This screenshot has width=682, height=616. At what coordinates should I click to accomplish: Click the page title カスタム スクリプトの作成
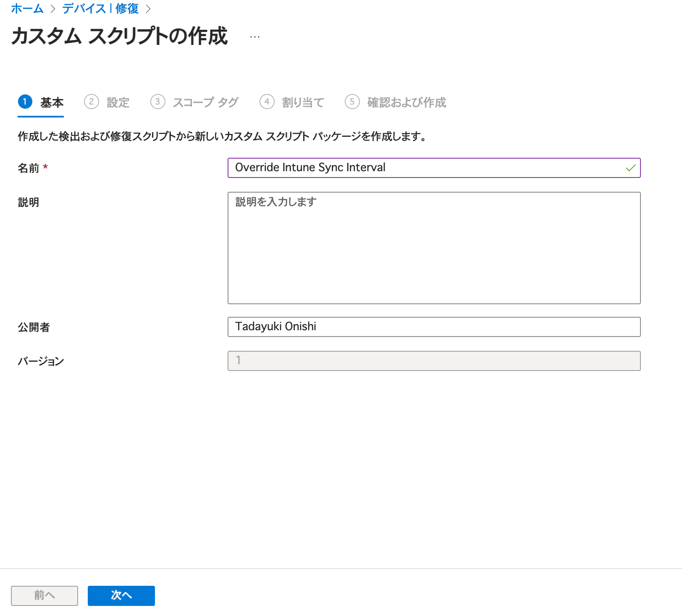click(120, 36)
